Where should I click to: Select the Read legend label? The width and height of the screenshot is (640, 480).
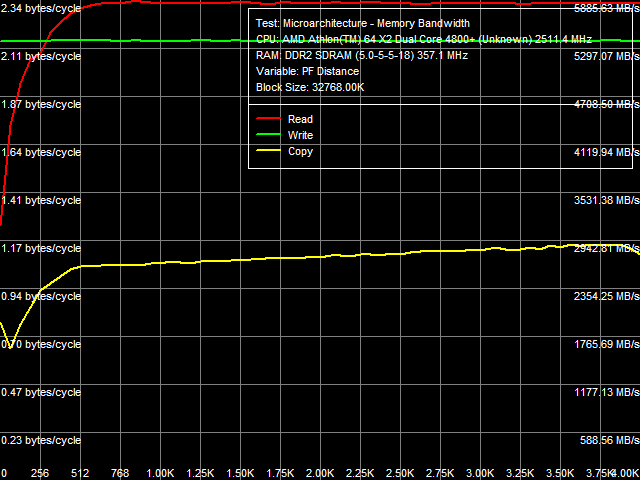[x=300, y=120]
